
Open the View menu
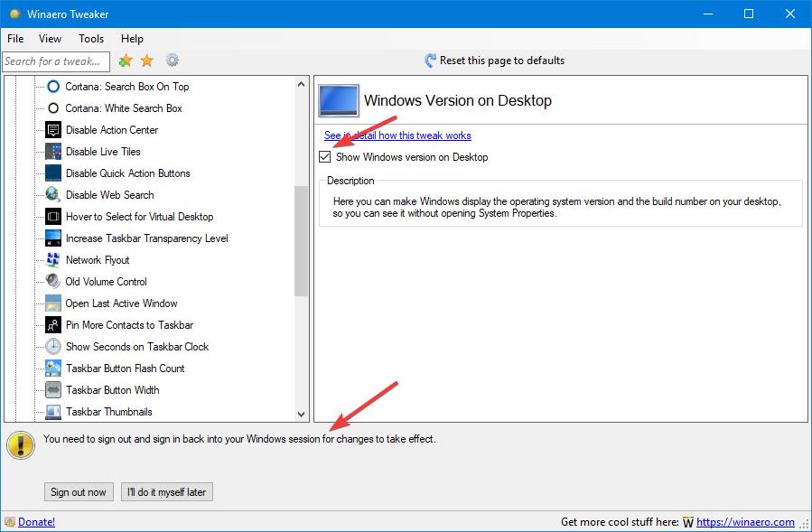tap(51, 39)
